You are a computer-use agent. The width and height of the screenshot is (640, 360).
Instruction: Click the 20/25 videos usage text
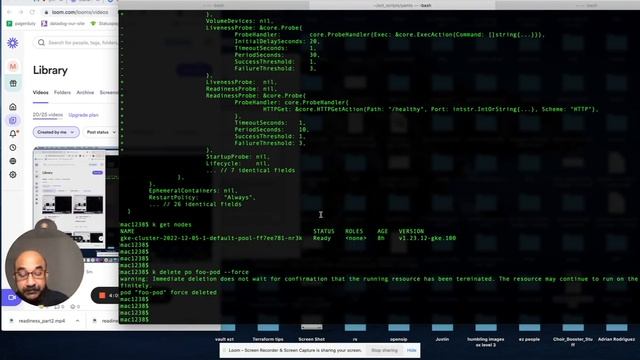point(48,115)
